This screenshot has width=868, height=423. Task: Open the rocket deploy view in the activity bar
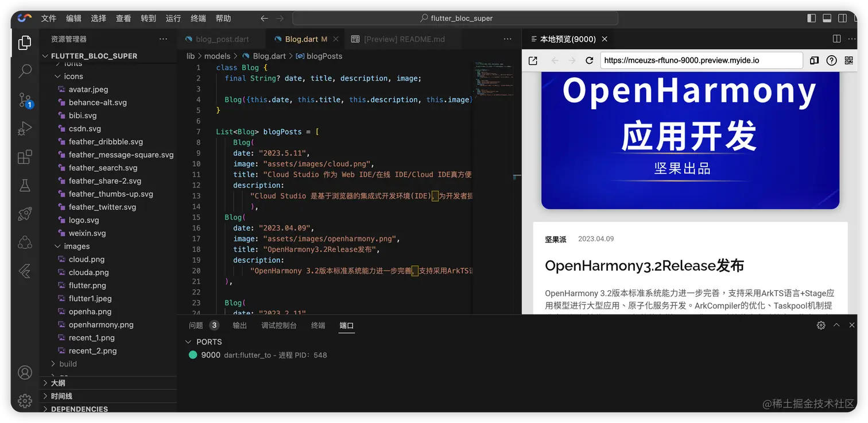tap(25, 214)
